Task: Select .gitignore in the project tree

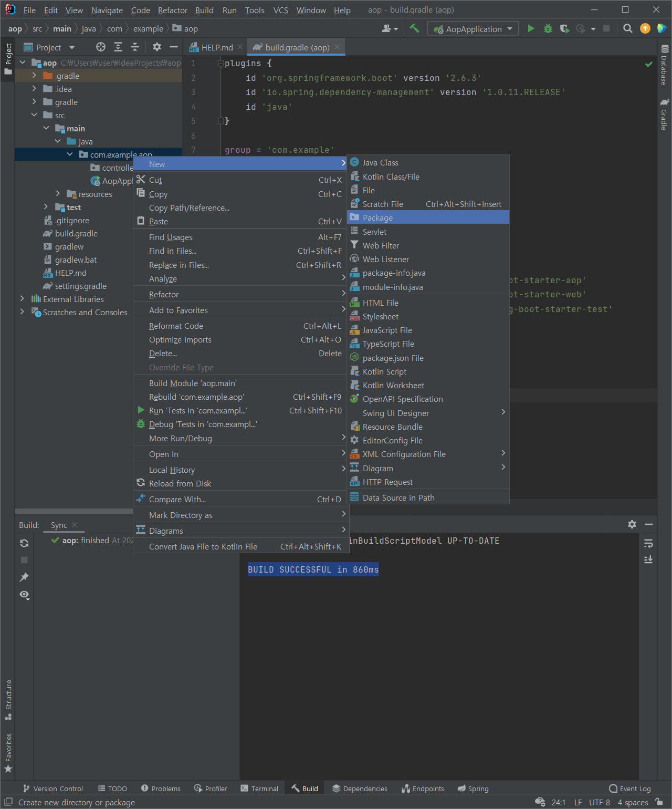Action: click(72, 220)
